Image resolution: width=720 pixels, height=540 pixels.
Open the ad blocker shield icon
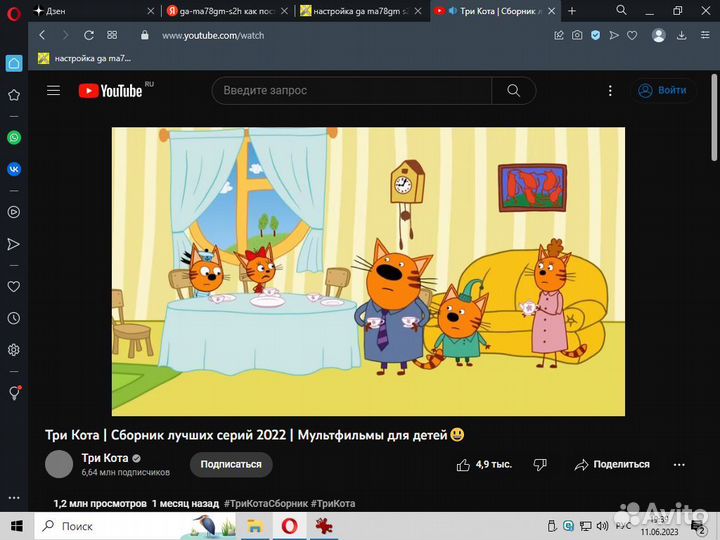tap(596, 35)
